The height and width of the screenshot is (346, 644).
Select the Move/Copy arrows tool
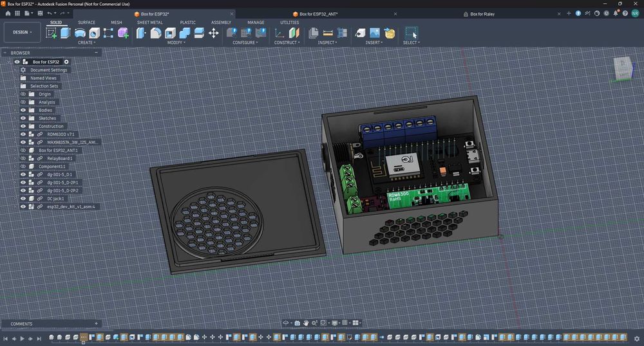(214, 33)
